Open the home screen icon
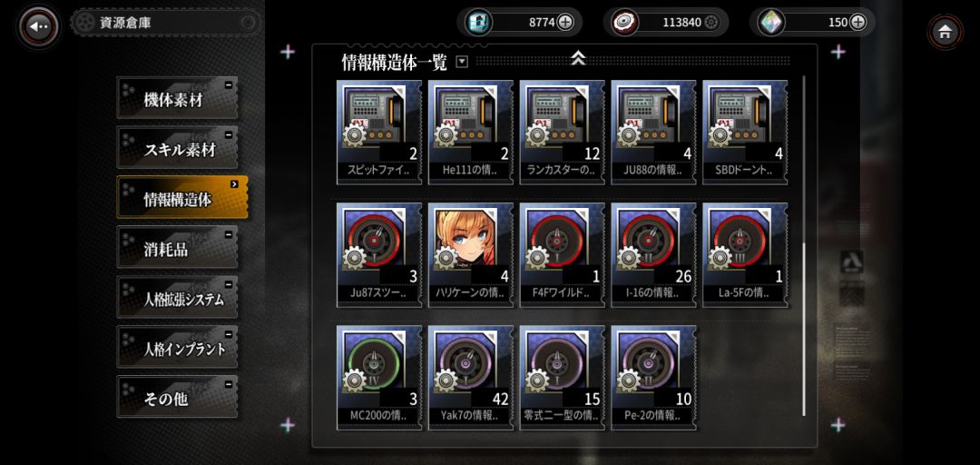The height and width of the screenshot is (465, 980). 945,31
